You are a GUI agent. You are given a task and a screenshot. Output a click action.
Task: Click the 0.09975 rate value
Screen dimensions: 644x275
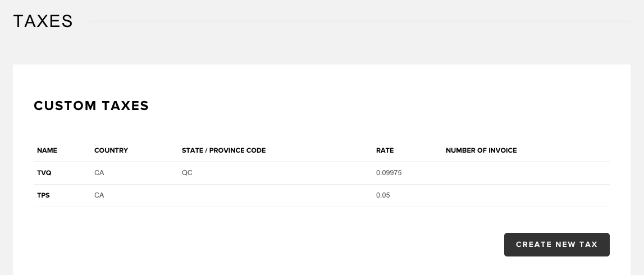389,173
